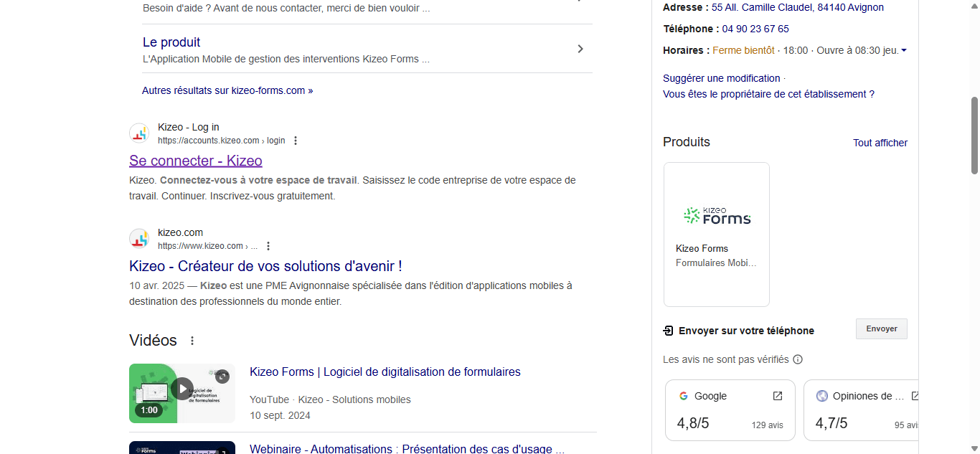This screenshot has width=980, height=454.
Task: Click the Kizeo favicon next to kizeo.com
Action: point(139,239)
